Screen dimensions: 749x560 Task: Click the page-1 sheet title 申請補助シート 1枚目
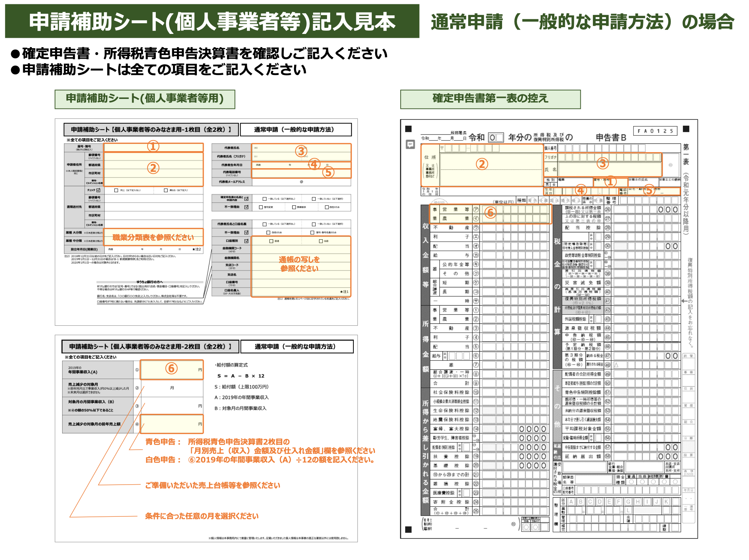[151, 130]
